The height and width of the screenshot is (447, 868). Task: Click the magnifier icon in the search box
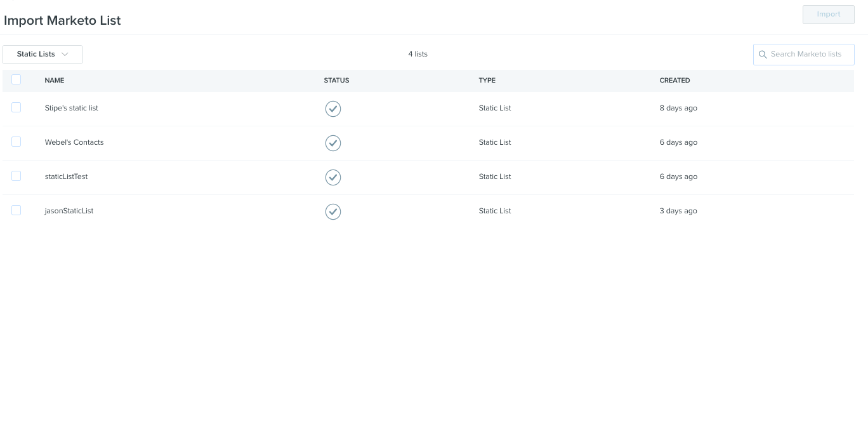click(763, 55)
